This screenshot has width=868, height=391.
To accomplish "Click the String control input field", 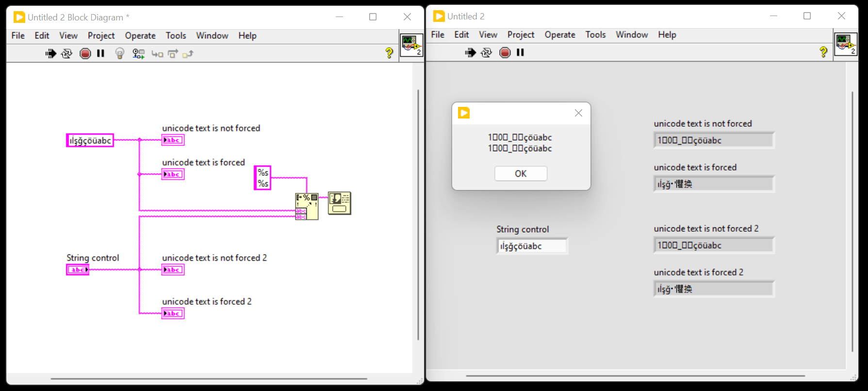I will 532,246.
